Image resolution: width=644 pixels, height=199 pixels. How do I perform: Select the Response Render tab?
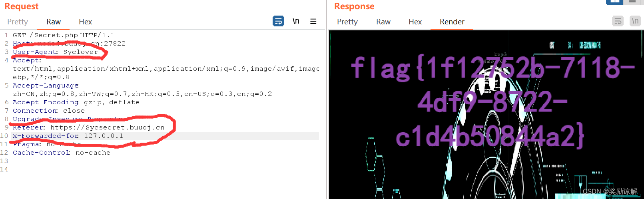click(x=452, y=22)
